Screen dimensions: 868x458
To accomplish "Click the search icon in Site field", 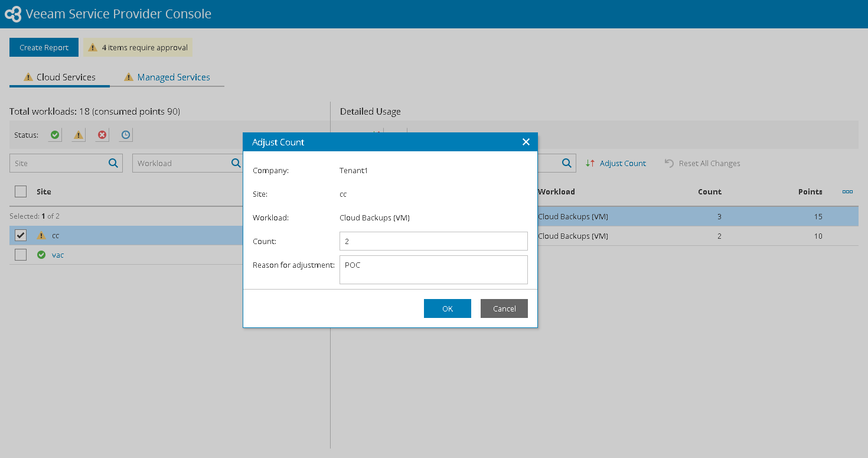I will (x=113, y=163).
